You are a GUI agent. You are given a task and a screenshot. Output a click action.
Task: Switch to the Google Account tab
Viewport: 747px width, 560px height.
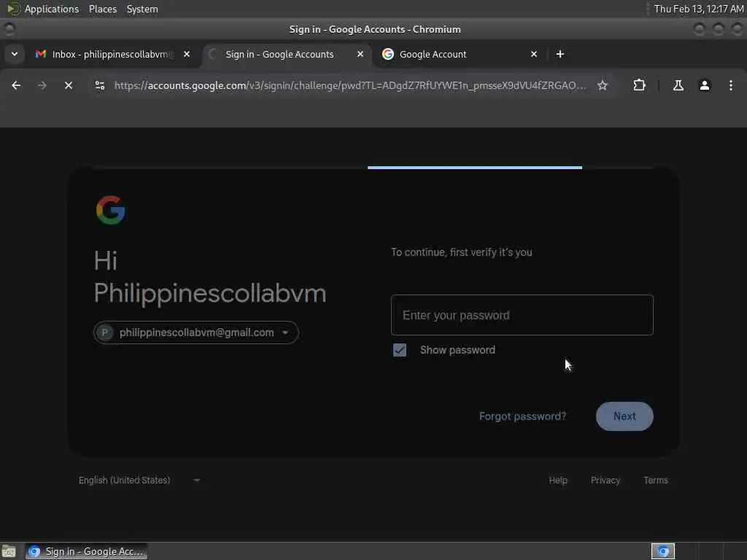pyautogui.click(x=460, y=54)
